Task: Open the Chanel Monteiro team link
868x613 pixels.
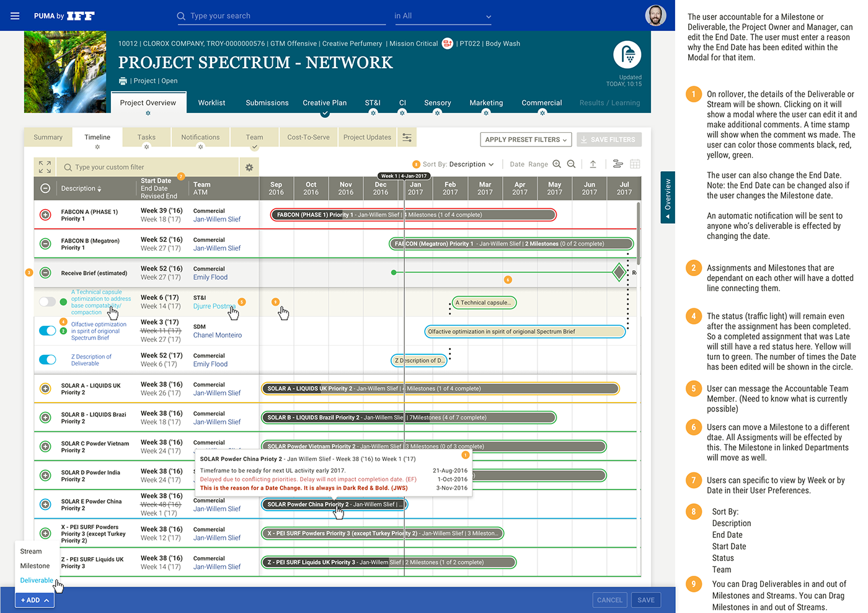Action: tap(218, 335)
